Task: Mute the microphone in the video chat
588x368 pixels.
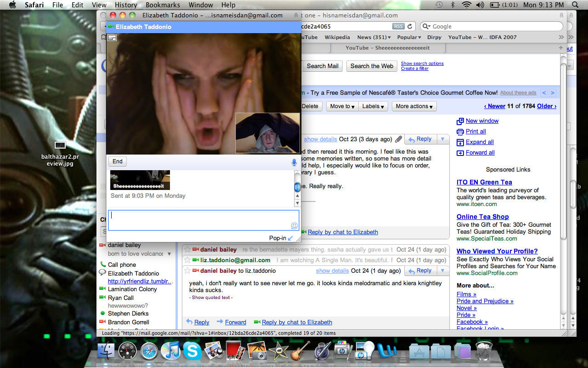Action: pyautogui.click(x=294, y=162)
